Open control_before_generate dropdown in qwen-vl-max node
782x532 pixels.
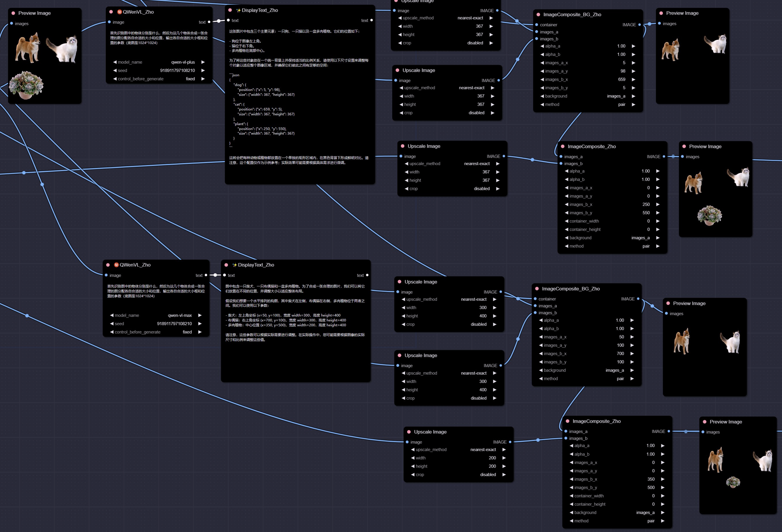[x=156, y=332]
